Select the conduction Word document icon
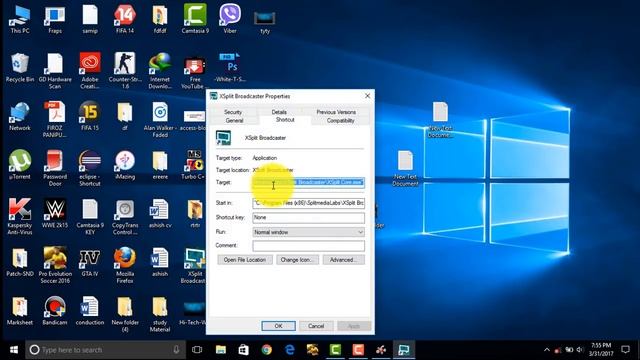 [90, 311]
